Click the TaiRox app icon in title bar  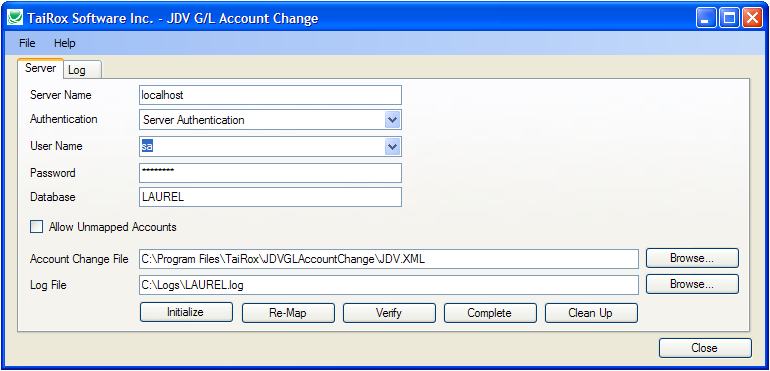[16, 19]
